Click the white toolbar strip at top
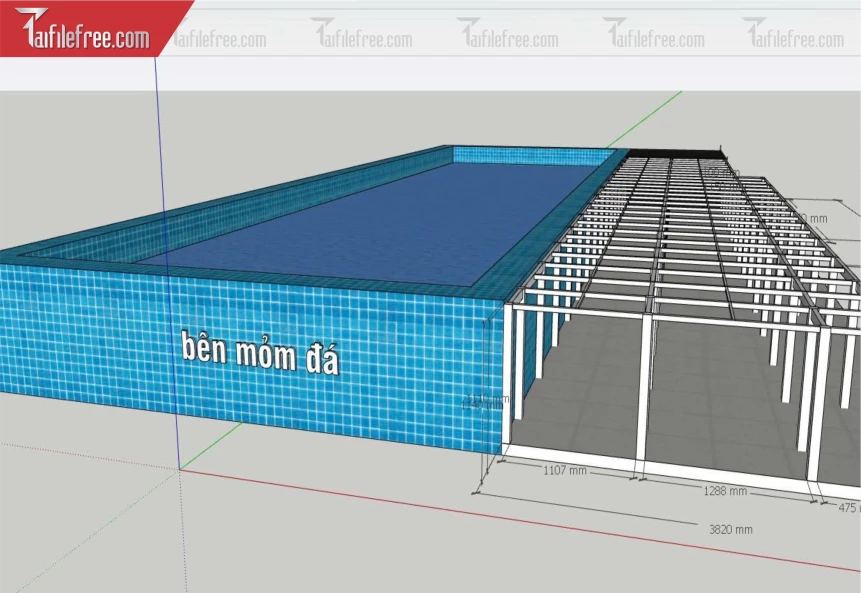The height and width of the screenshot is (593, 861). point(500,70)
